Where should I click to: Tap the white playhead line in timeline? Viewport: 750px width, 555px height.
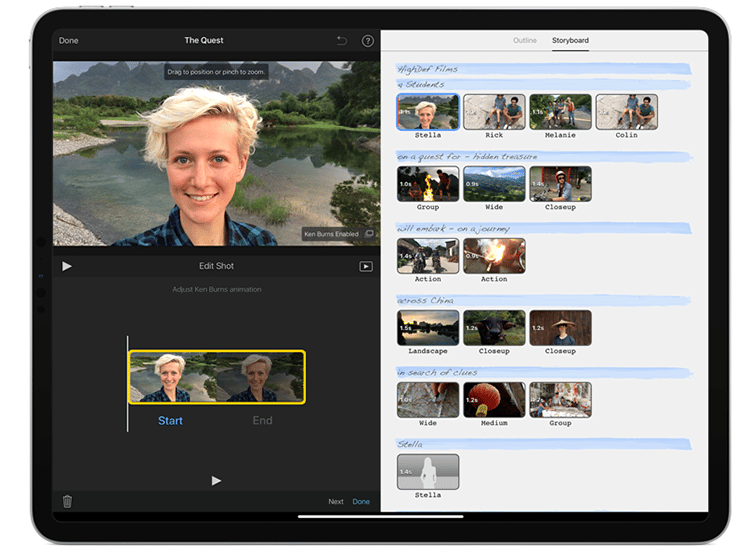[127, 384]
